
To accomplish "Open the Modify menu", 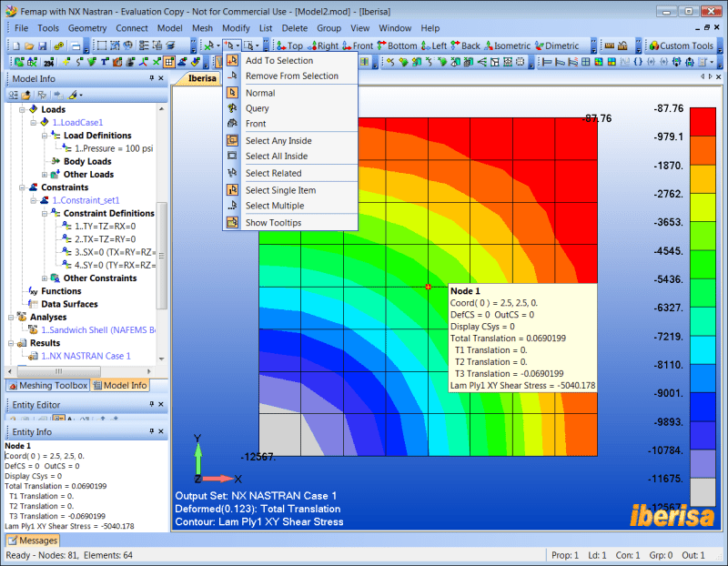I will click(236, 28).
